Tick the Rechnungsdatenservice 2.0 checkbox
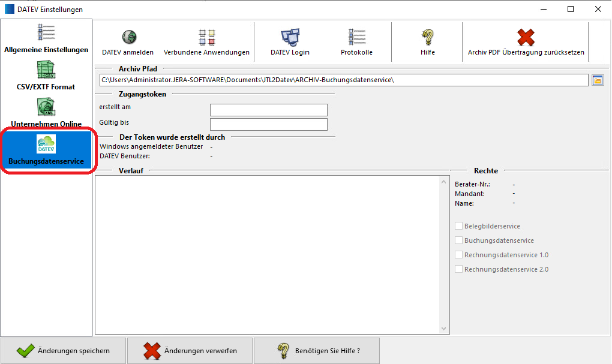Viewport: 612px width, 364px height. [x=459, y=269]
